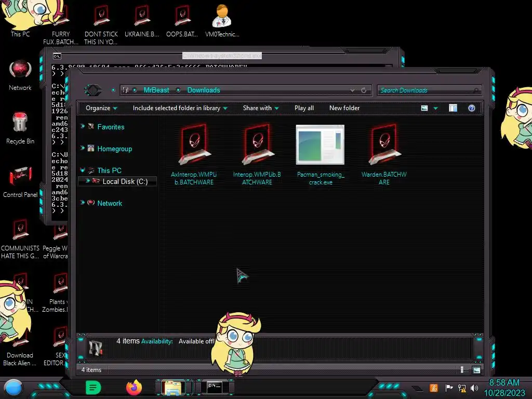Click Play all in the toolbar
This screenshot has width=532, height=399.
pyautogui.click(x=304, y=108)
